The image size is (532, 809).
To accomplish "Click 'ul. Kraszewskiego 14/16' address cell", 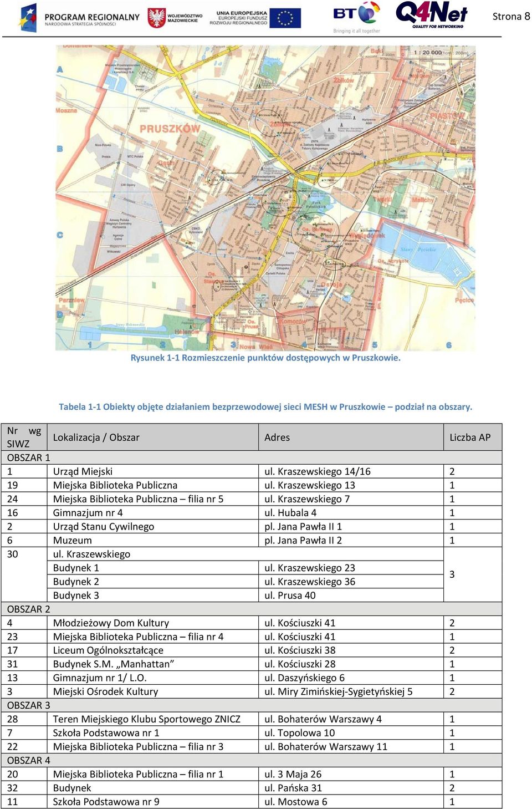I will 318,471.
